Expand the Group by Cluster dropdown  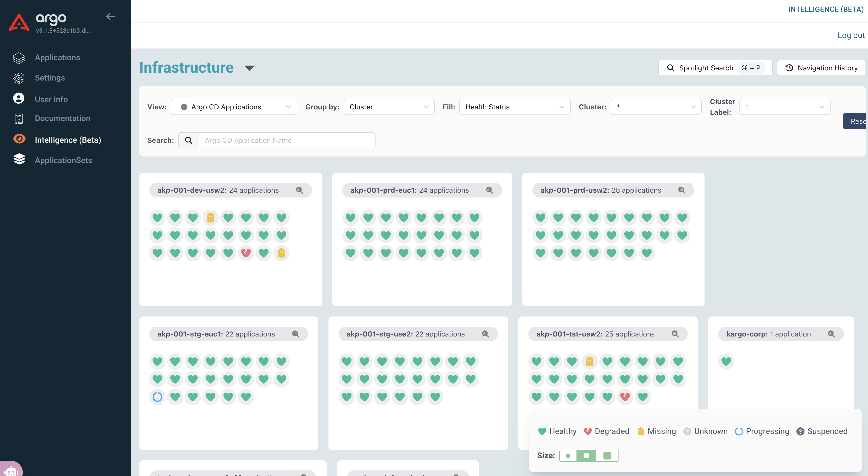coord(389,107)
